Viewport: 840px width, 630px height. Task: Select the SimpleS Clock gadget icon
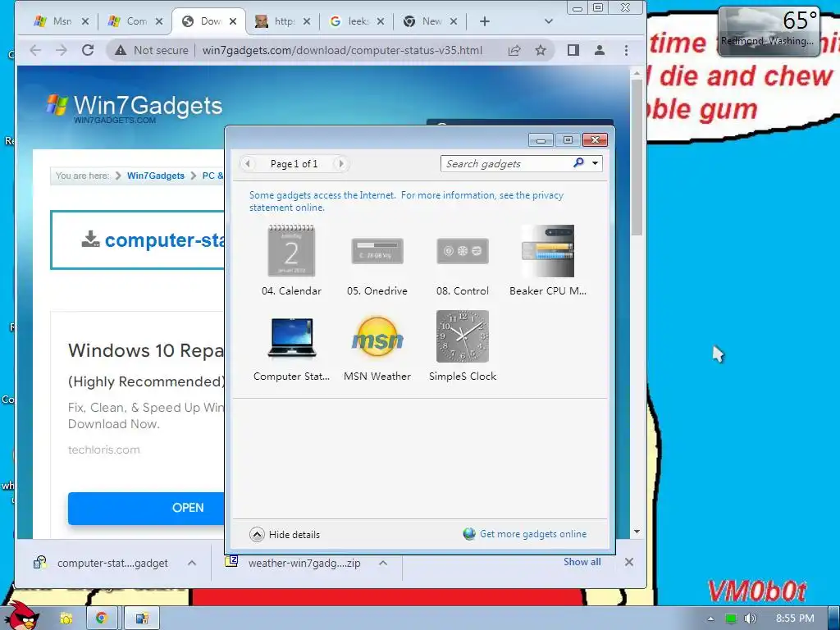coord(463,336)
